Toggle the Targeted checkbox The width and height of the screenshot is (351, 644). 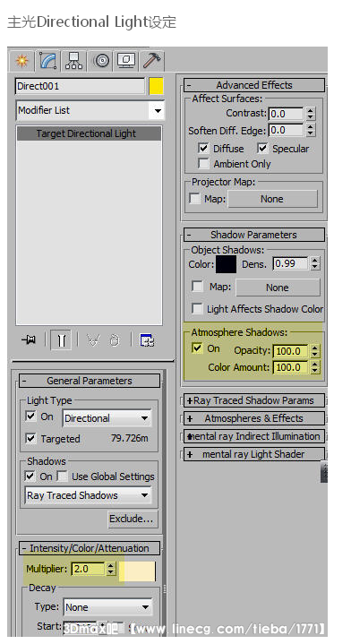coord(30,438)
